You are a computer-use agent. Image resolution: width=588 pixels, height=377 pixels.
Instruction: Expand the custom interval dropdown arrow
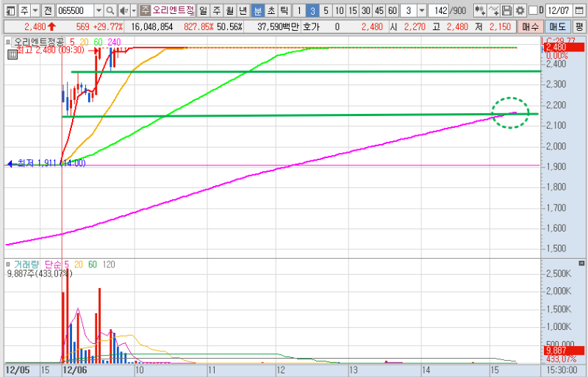[422, 10]
